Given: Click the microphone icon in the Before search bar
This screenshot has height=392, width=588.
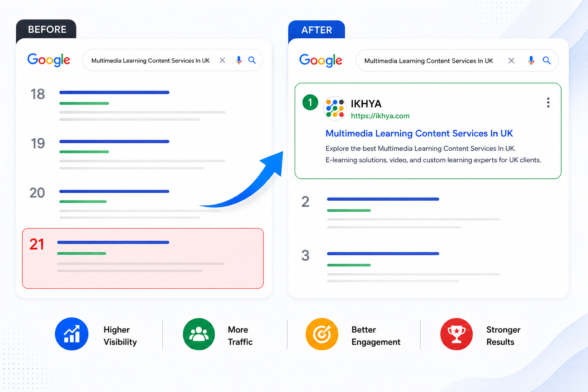Looking at the screenshot, I should (239, 60).
